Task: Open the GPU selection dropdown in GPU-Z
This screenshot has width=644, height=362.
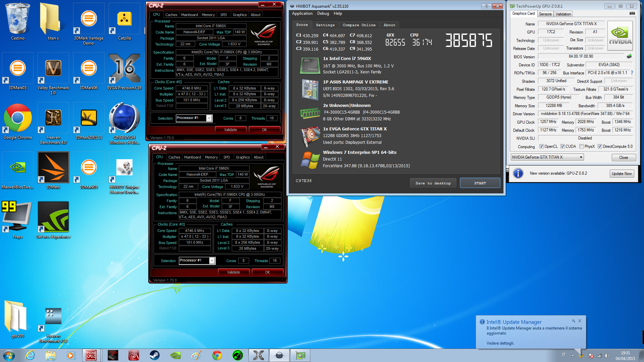Action: (x=547, y=157)
